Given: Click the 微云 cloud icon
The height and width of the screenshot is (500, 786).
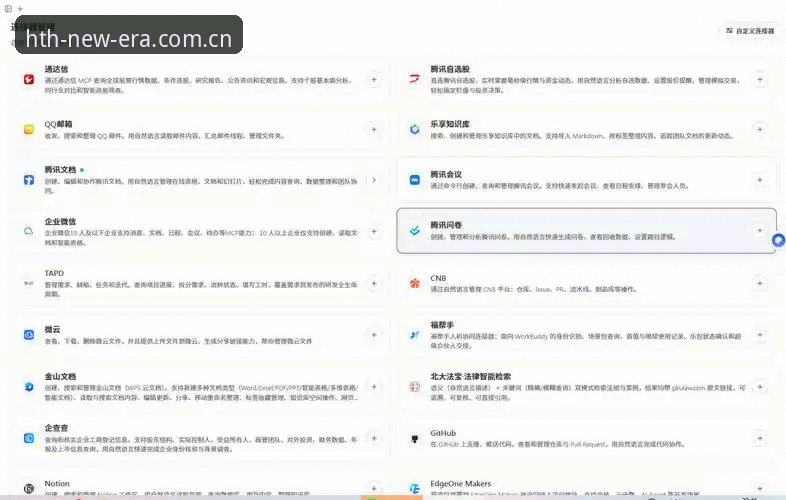Looking at the screenshot, I should pos(29,335).
